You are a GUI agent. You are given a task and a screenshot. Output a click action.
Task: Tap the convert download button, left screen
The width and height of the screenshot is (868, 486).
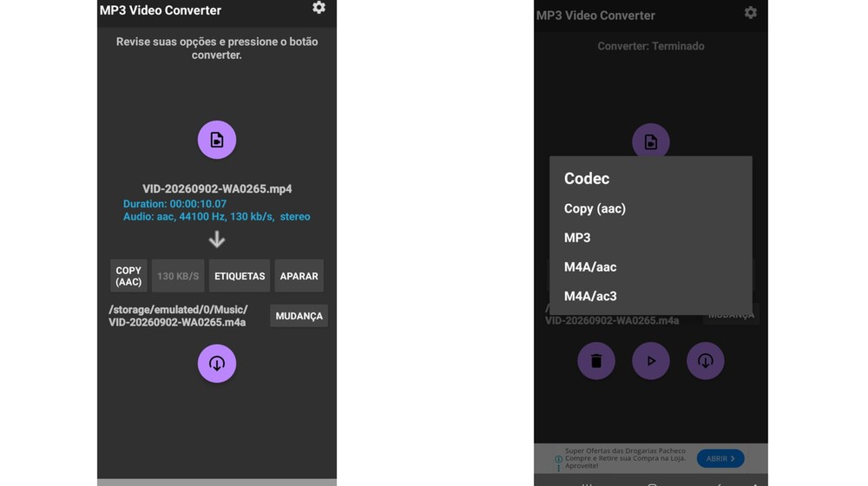pos(217,364)
